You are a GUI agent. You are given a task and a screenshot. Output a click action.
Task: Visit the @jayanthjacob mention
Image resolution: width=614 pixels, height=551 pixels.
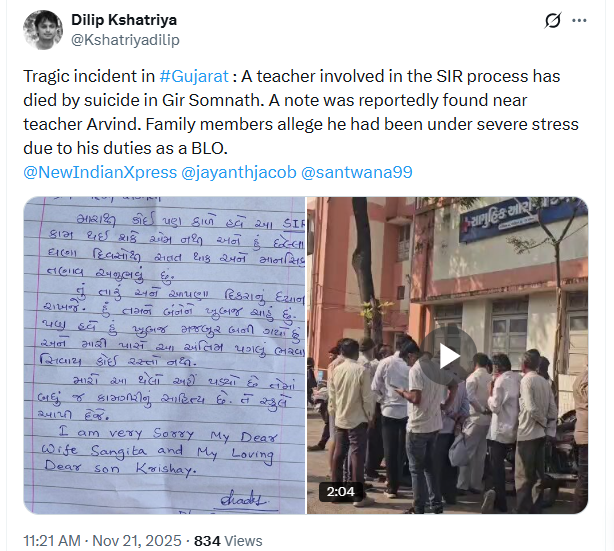tap(239, 172)
